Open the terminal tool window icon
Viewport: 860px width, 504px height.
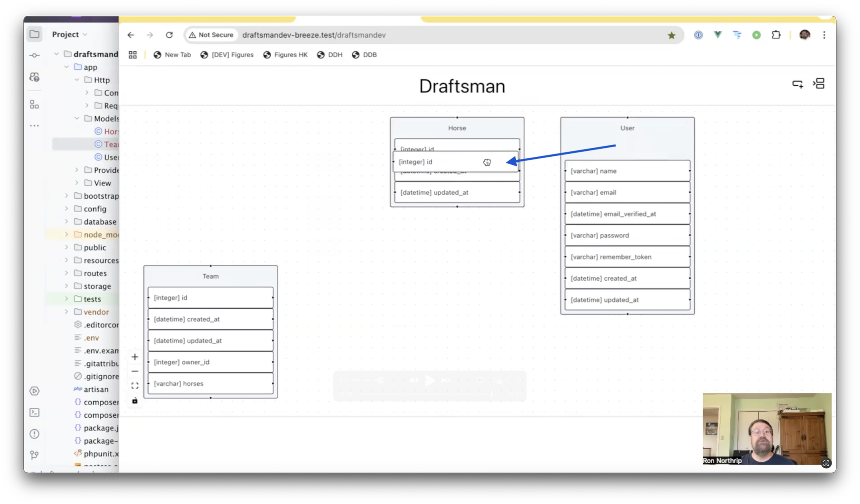(x=34, y=412)
